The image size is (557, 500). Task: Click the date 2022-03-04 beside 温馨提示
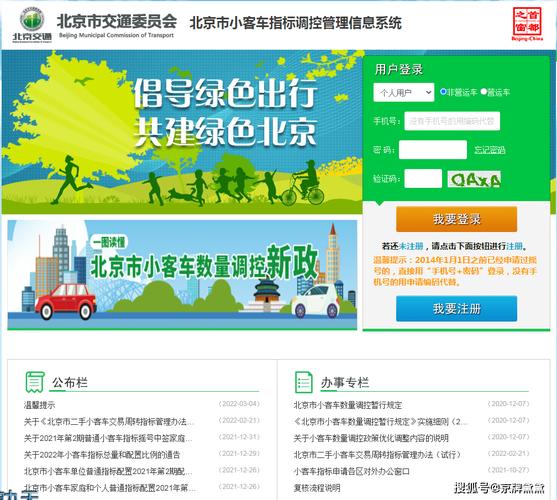[x=239, y=404]
